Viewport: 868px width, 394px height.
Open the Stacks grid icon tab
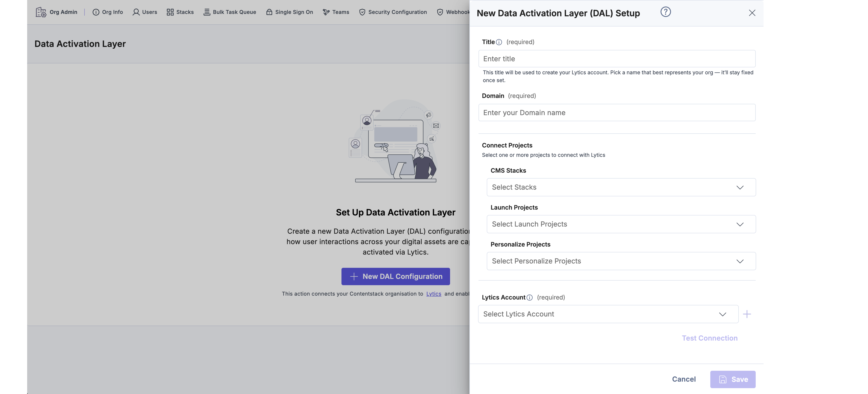click(170, 12)
